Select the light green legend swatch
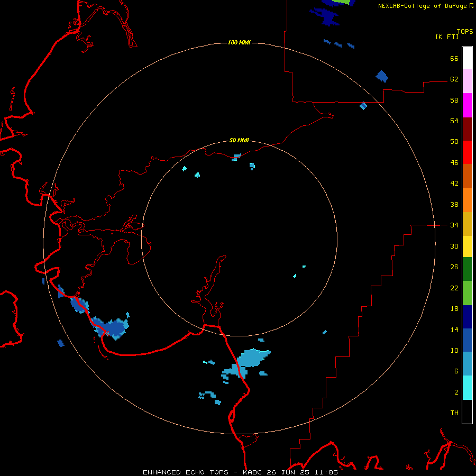The height and width of the screenshot is (476, 476). 467,293
